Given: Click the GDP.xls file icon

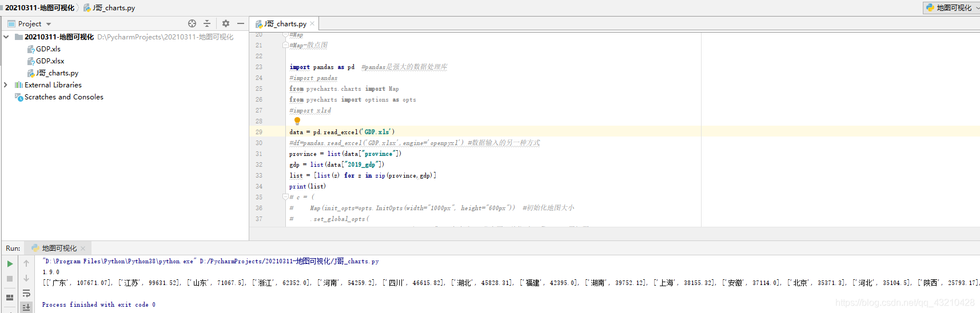Looking at the screenshot, I should (x=31, y=49).
